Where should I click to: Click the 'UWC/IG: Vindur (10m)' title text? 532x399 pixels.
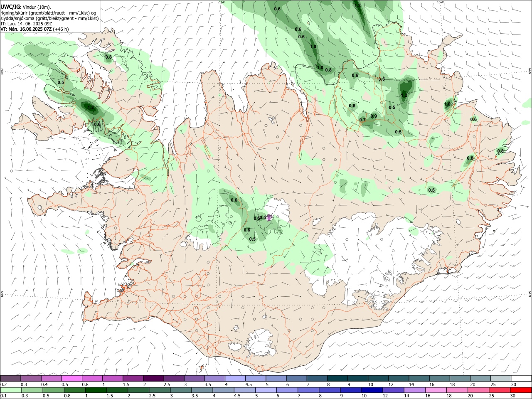tap(26, 7)
